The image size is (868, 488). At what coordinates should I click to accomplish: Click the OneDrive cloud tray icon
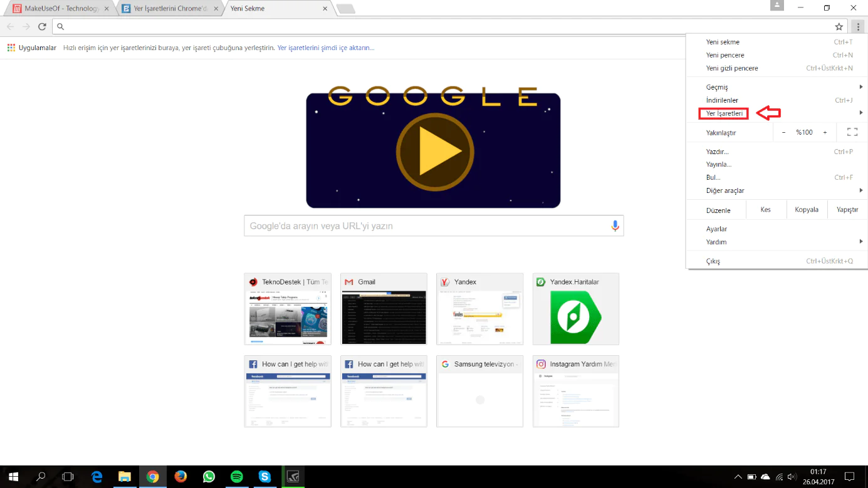click(765, 477)
